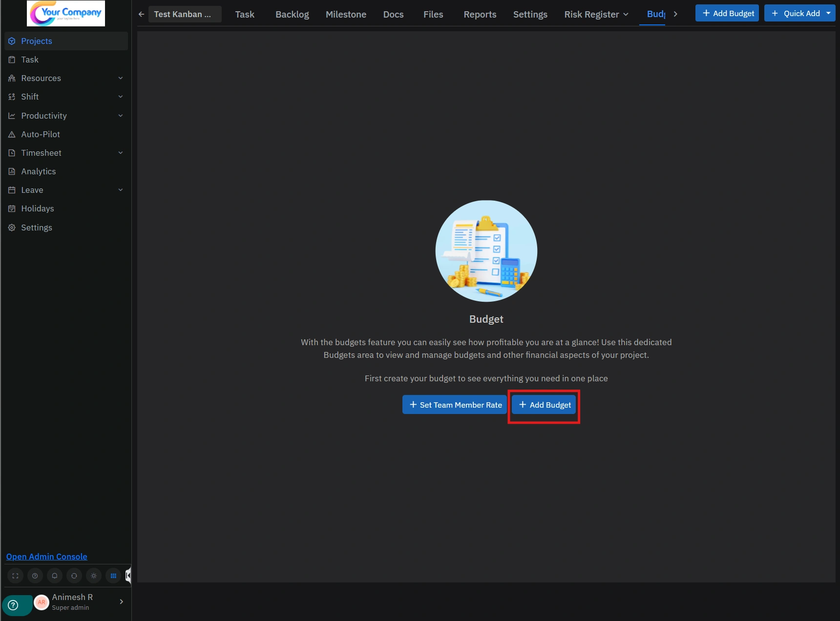This screenshot has width=840, height=621.
Task: Open the project Settings tab
Action: point(530,14)
